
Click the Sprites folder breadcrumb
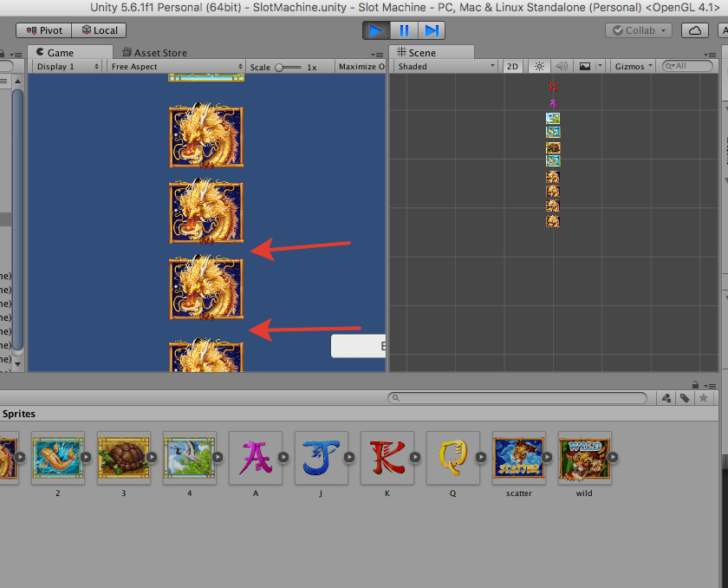pos(18,414)
